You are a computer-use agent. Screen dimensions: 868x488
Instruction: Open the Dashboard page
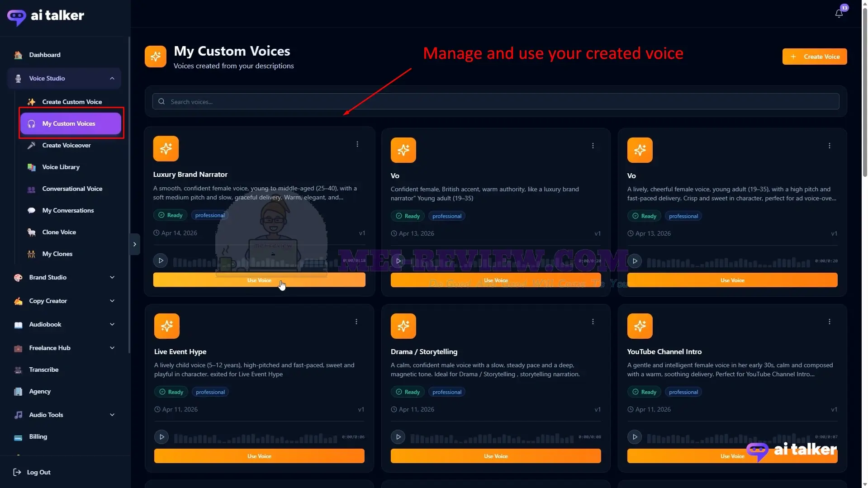tap(64, 55)
